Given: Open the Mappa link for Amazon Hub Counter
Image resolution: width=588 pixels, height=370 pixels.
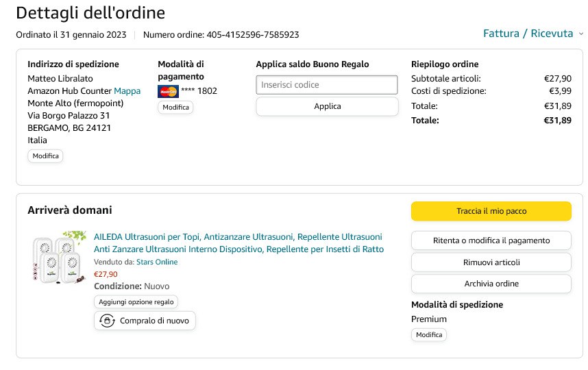Looking at the screenshot, I should coord(127,90).
